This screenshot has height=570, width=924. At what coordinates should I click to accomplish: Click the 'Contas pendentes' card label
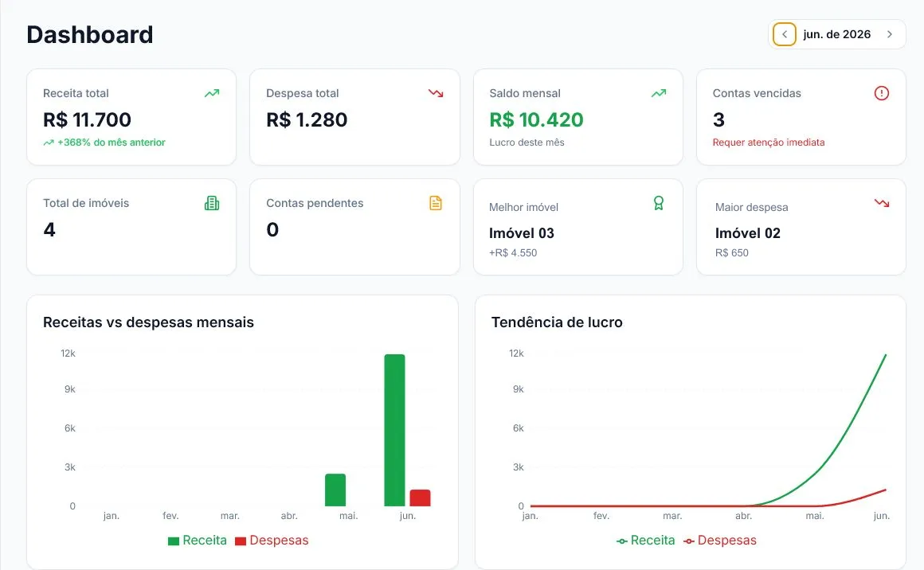[315, 203]
